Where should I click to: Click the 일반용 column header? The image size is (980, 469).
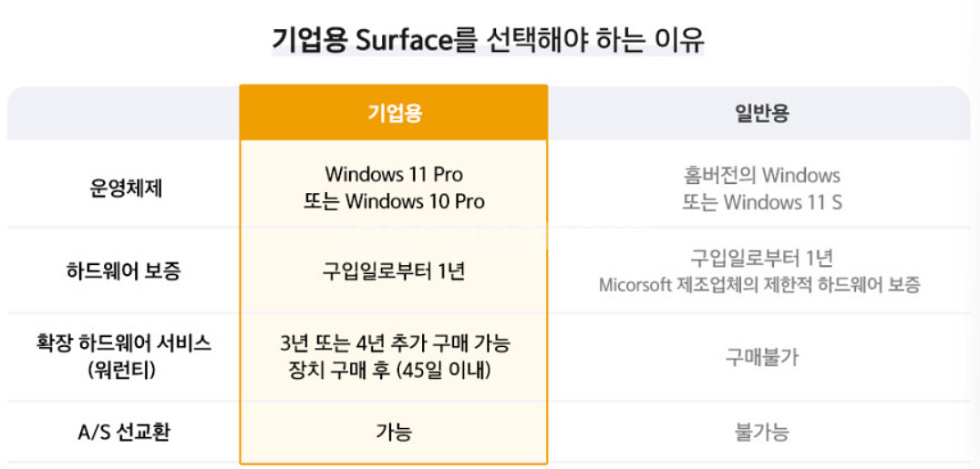pos(761,113)
